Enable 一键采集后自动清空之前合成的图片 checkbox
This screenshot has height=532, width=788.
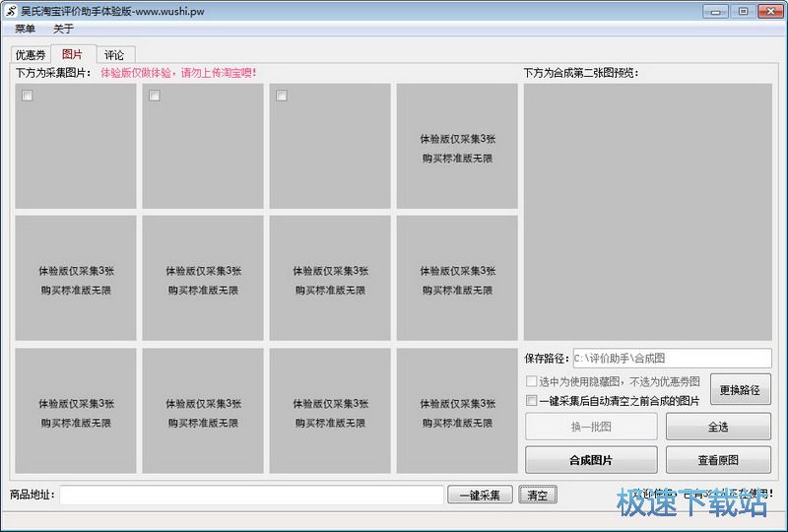pyautogui.click(x=532, y=401)
